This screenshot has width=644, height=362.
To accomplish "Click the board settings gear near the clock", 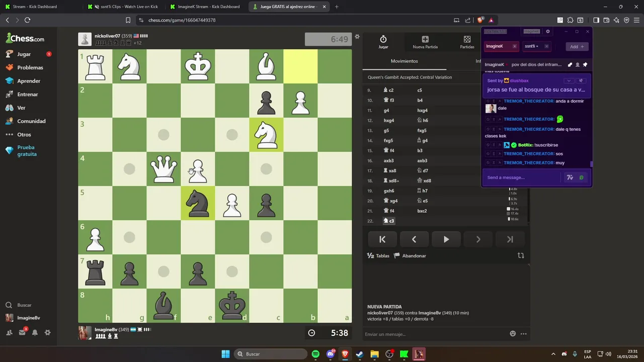I will pyautogui.click(x=357, y=37).
